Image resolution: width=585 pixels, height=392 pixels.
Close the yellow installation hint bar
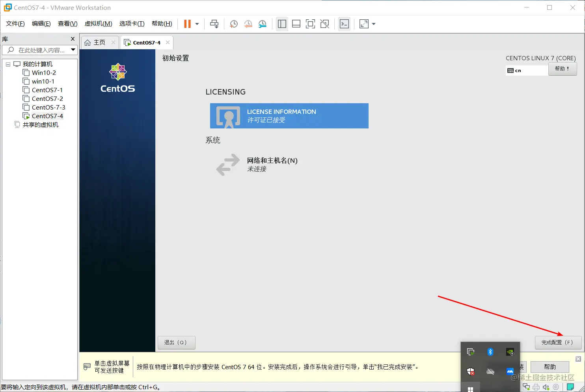pos(578,359)
